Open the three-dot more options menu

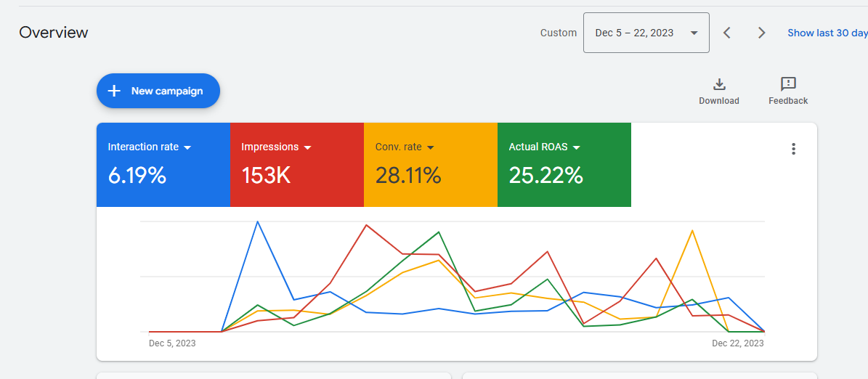[x=793, y=149]
